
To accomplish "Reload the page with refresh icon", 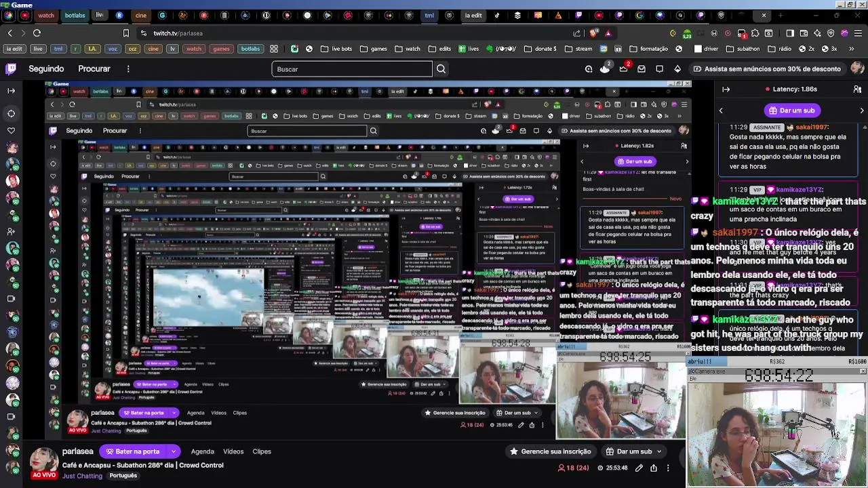I will point(37,33).
